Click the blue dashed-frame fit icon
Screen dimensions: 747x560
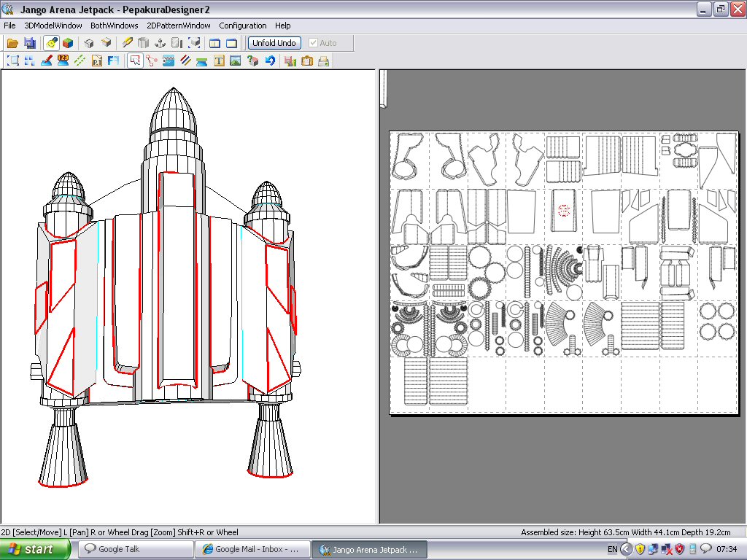pyautogui.click(x=13, y=61)
